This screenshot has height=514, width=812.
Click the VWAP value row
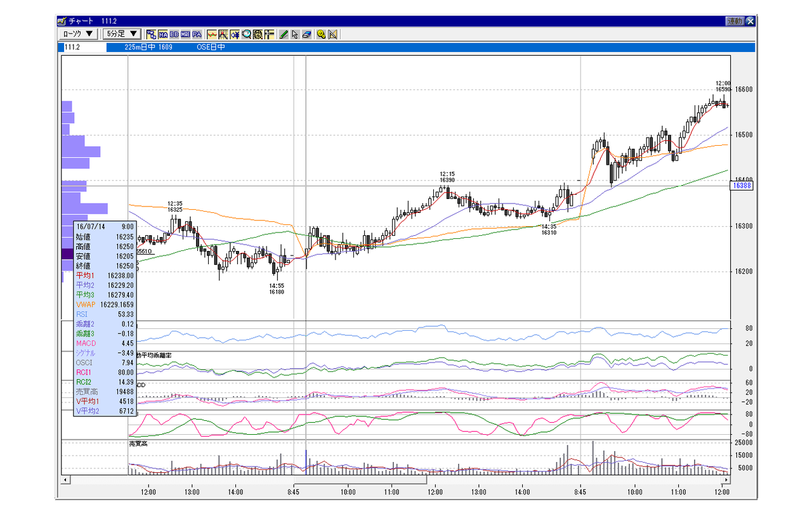pos(105,304)
